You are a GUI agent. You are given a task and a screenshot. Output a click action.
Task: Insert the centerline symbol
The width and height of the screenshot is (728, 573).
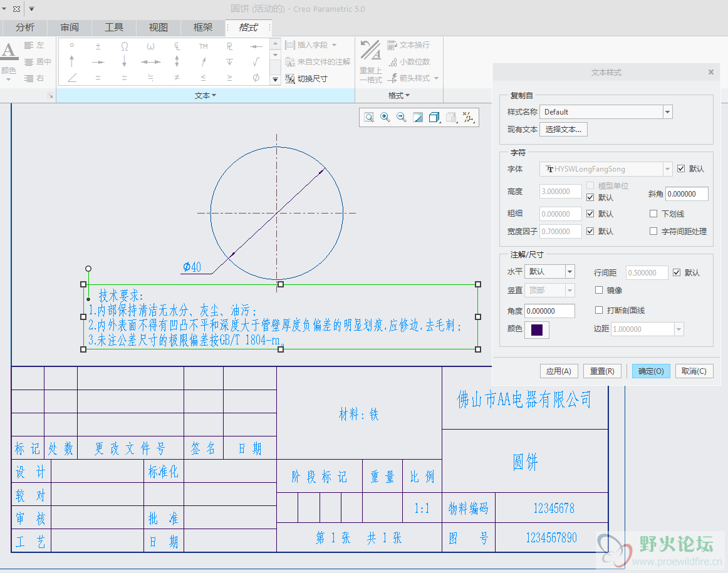pos(177,46)
